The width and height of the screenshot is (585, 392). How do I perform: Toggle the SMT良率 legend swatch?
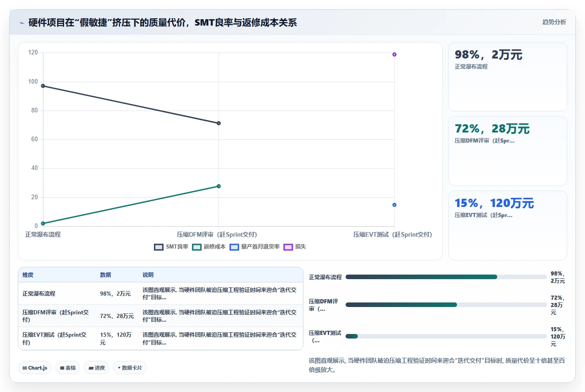coord(159,247)
